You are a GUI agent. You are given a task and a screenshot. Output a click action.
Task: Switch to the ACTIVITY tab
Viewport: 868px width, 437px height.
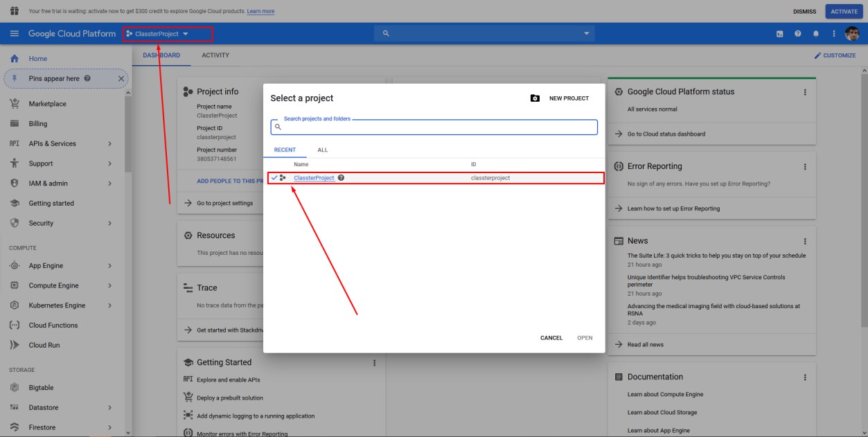tap(215, 55)
